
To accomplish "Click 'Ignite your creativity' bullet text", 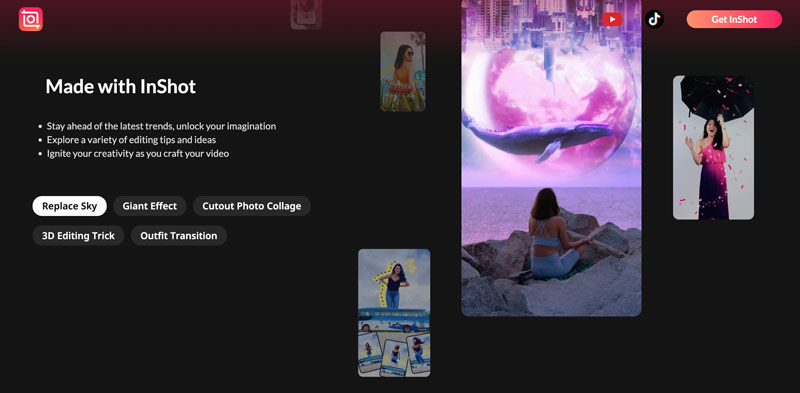I will (138, 154).
